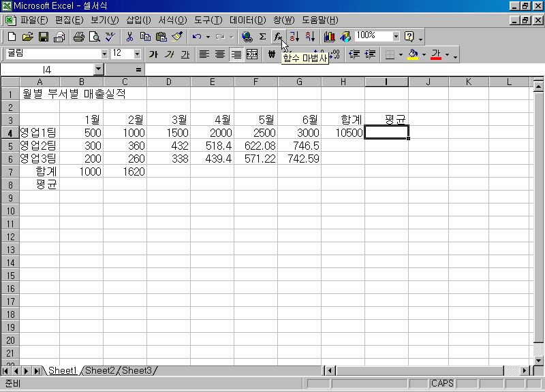This screenshot has width=545, height=392.
Task: Cut selection with the scissors icon
Action: coord(129,37)
